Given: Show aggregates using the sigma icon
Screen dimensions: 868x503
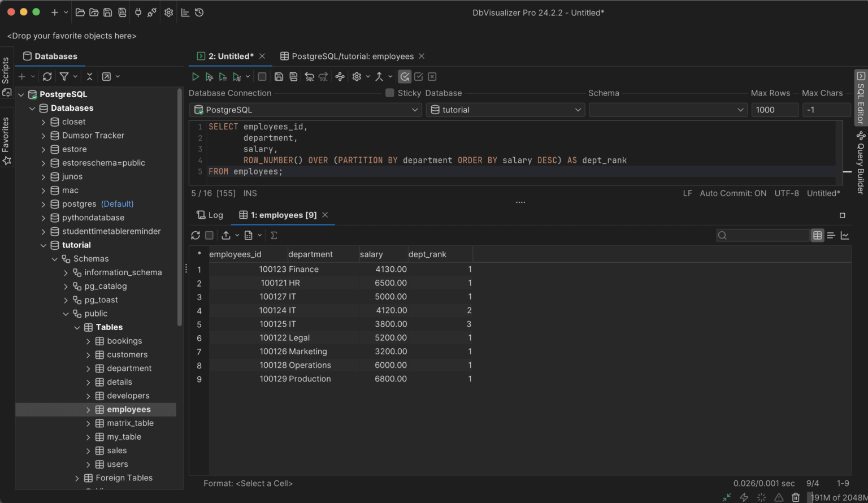Looking at the screenshot, I should 274,235.
